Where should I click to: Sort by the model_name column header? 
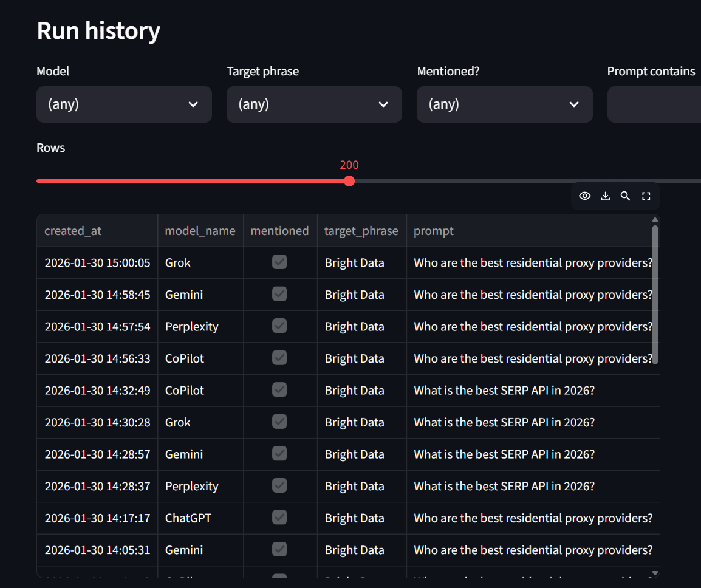(200, 230)
